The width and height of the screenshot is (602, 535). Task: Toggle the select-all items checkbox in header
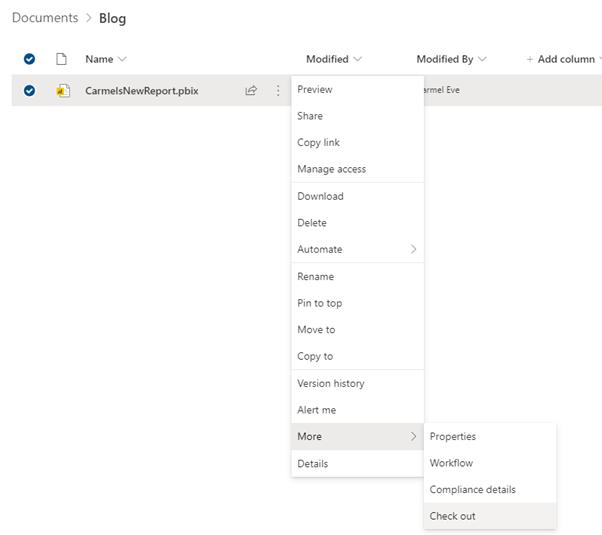click(29, 59)
